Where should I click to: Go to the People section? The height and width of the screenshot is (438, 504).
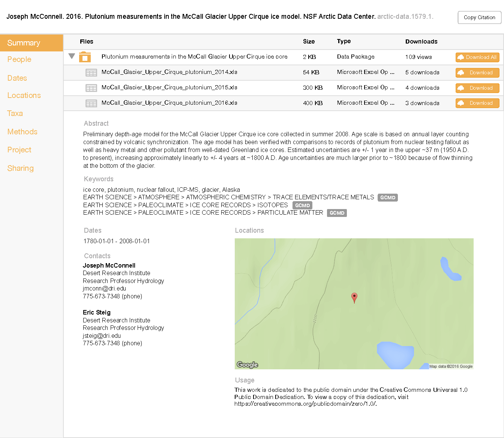pyautogui.click(x=19, y=59)
